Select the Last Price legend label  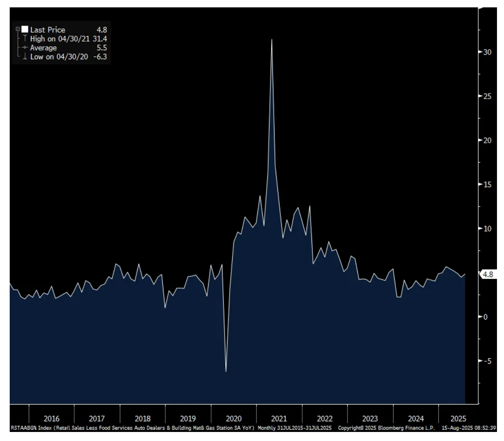48,30
